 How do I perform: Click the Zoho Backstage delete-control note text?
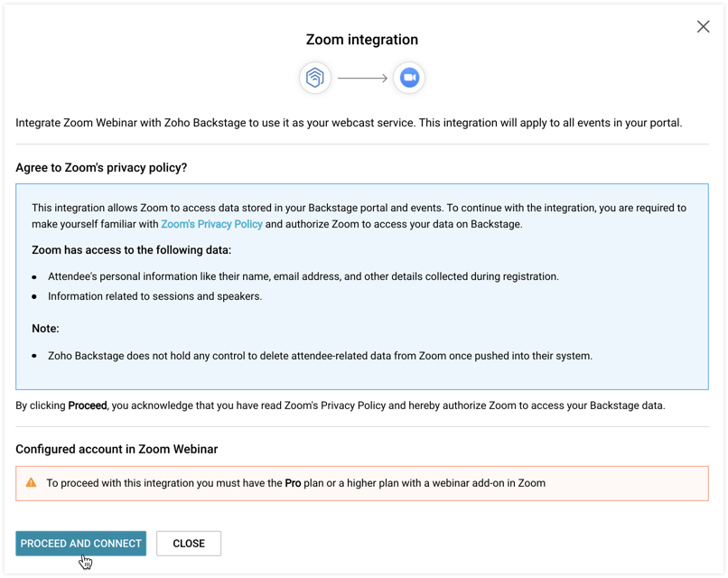pyautogui.click(x=320, y=356)
